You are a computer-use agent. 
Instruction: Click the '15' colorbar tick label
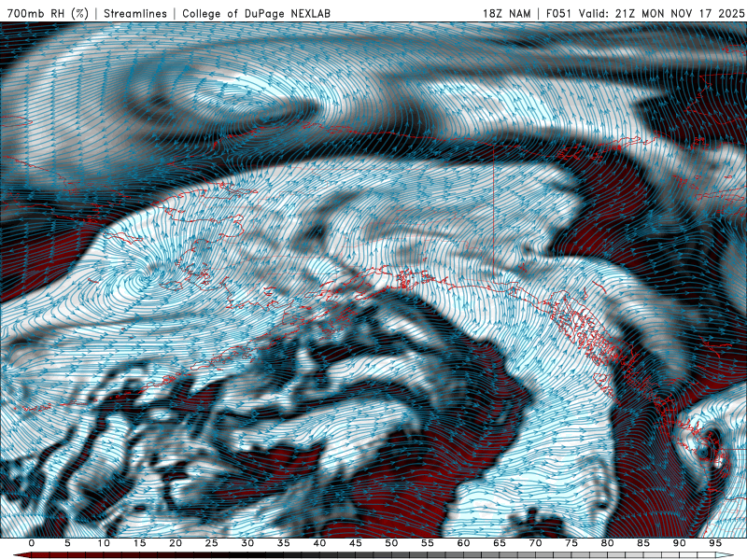[139, 543]
